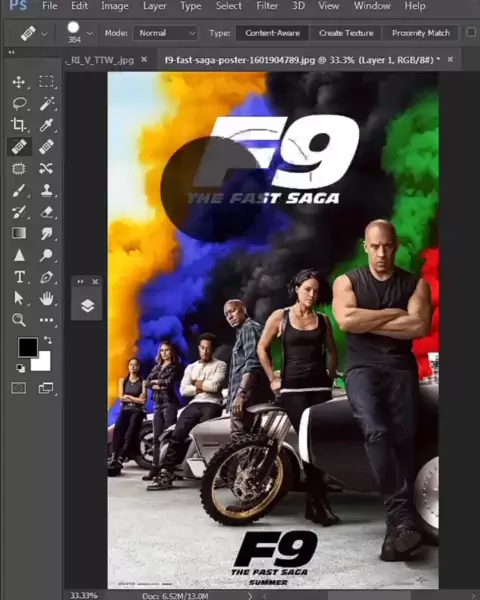Open the Type menu

[191, 6]
